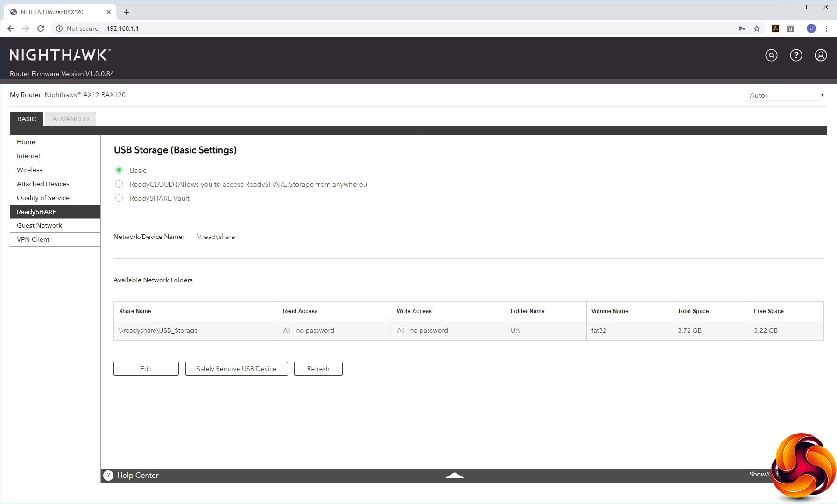Click the Write Access 'All - no password' cell
Image resolution: width=837 pixels, height=504 pixels.
click(449, 330)
